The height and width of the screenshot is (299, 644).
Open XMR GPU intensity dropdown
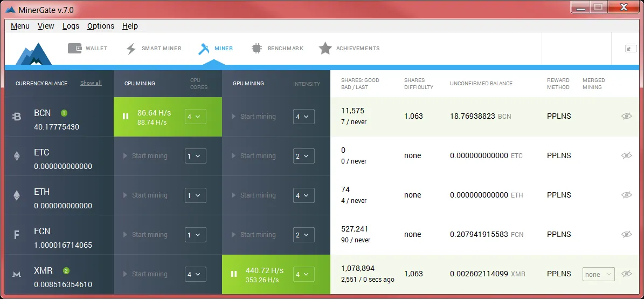(304, 274)
